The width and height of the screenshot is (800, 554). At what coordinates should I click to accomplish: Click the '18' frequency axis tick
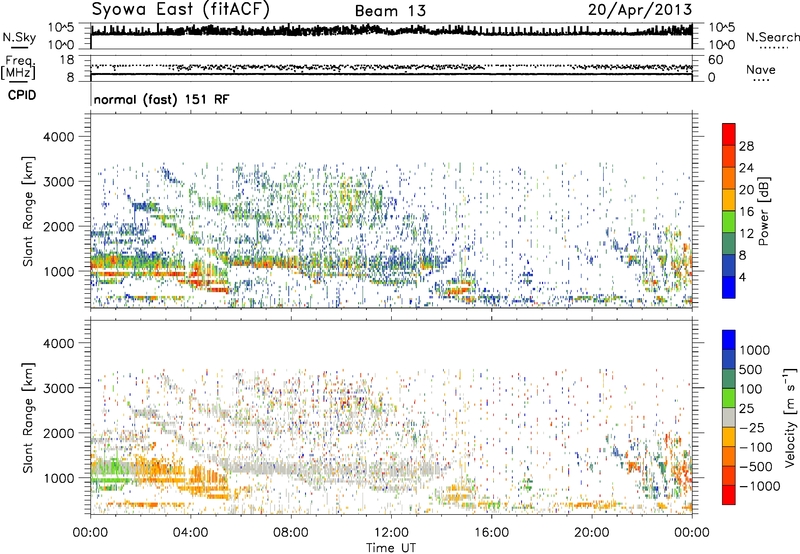[67, 60]
